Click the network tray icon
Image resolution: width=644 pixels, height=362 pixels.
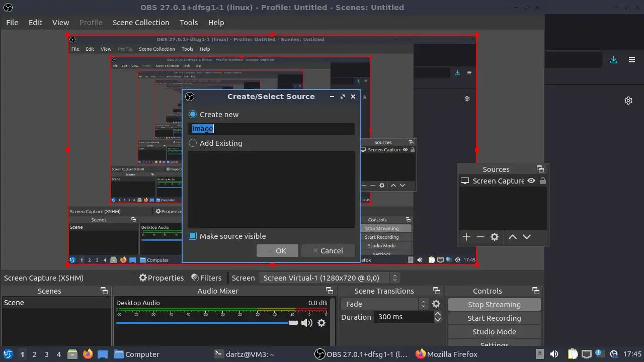point(586,354)
